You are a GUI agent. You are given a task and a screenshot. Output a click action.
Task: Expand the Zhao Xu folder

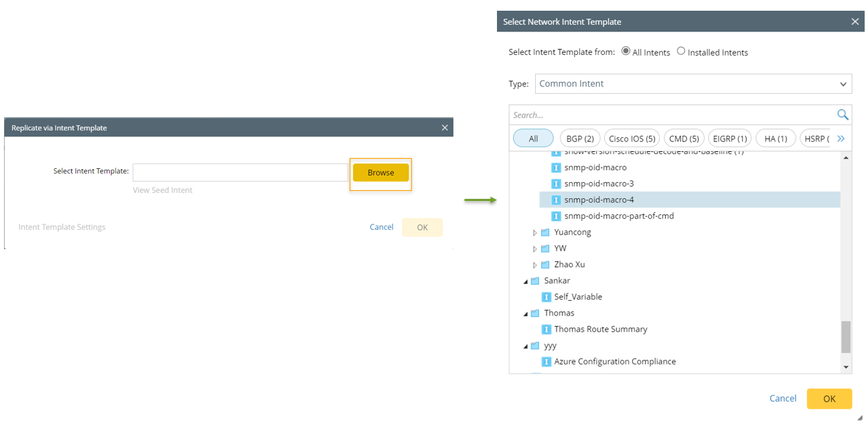coord(535,265)
